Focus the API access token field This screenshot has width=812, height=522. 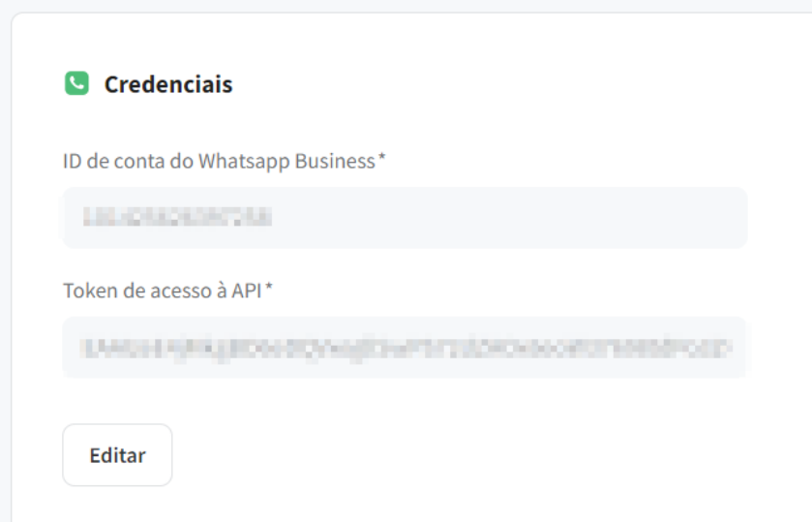coord(404,347)
